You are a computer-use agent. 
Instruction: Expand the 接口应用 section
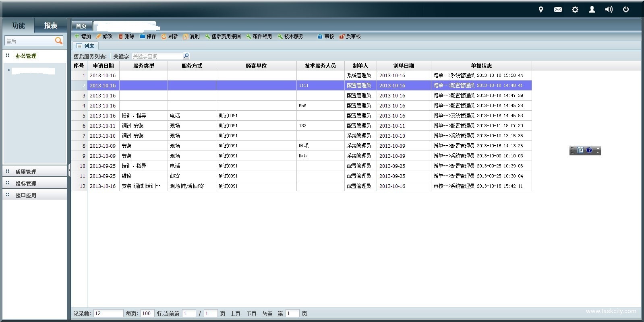35,195
